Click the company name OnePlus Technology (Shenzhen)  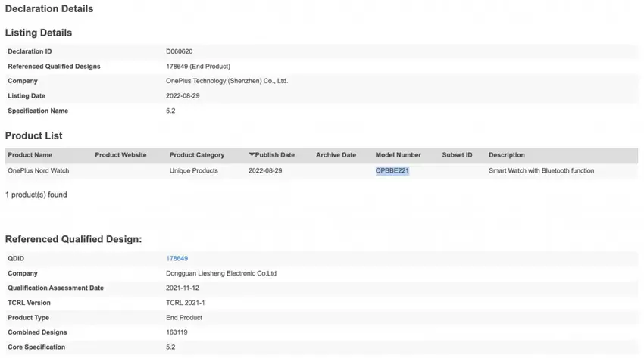click(x=227, y=81)
